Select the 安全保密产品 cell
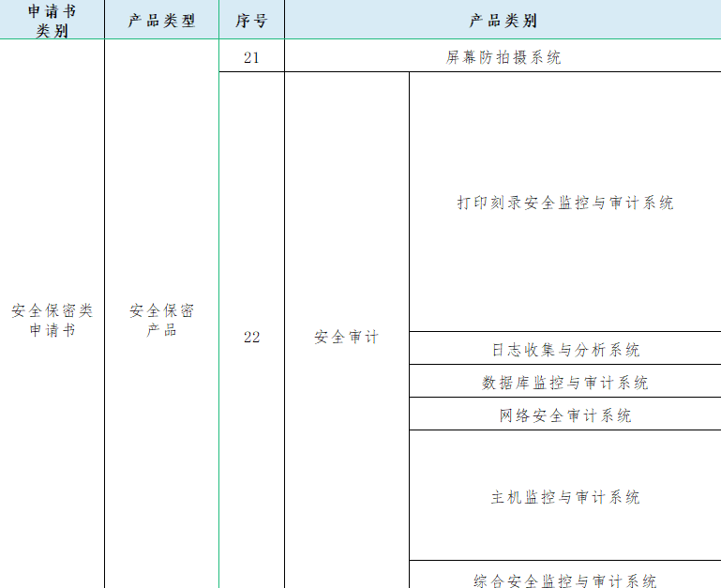 pos(162,314)
